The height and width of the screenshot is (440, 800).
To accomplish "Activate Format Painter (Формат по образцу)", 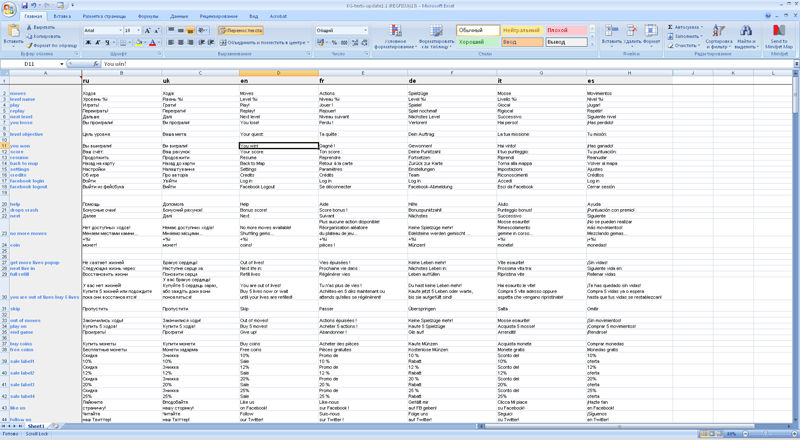I will [52, 45].
